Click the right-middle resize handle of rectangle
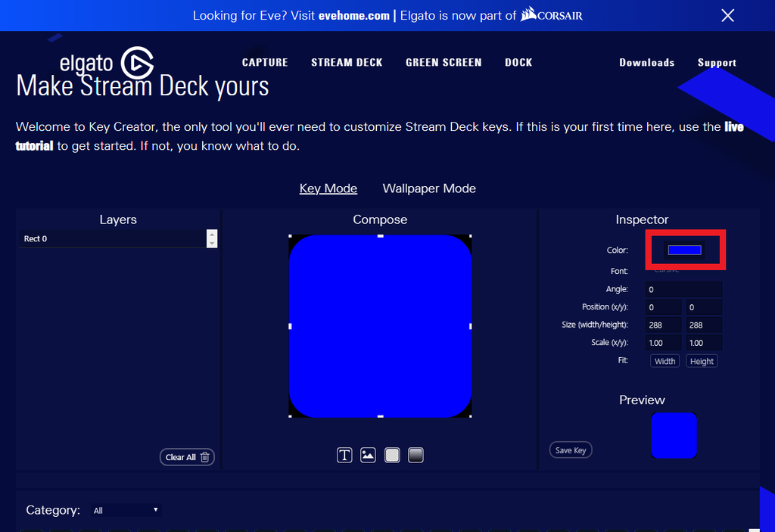 click(471, 326)
